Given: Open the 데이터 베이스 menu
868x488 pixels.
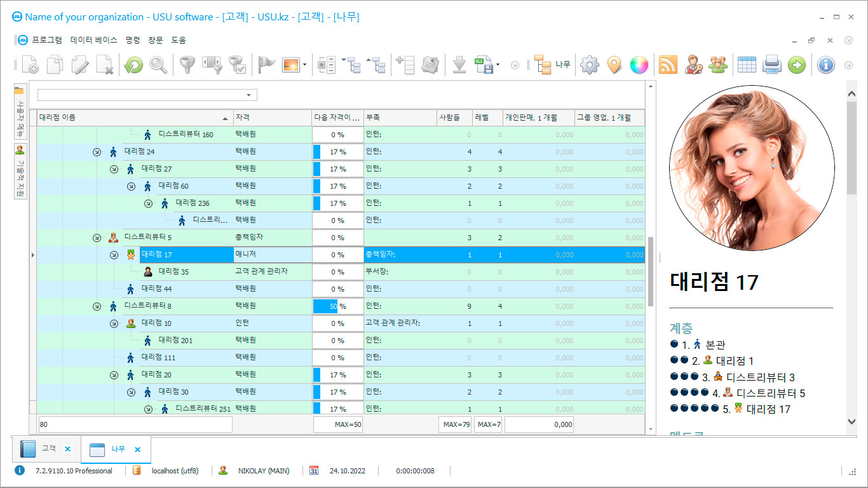Looking at the screenshot, I should pyautogui.click(x=94, y=40).
